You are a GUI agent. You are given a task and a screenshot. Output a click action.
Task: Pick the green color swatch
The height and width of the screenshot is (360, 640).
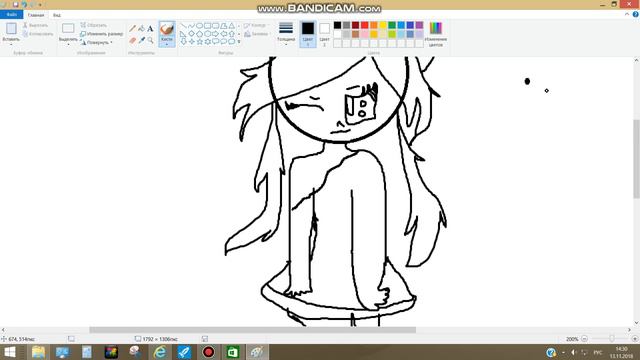(x=392, y=25)
